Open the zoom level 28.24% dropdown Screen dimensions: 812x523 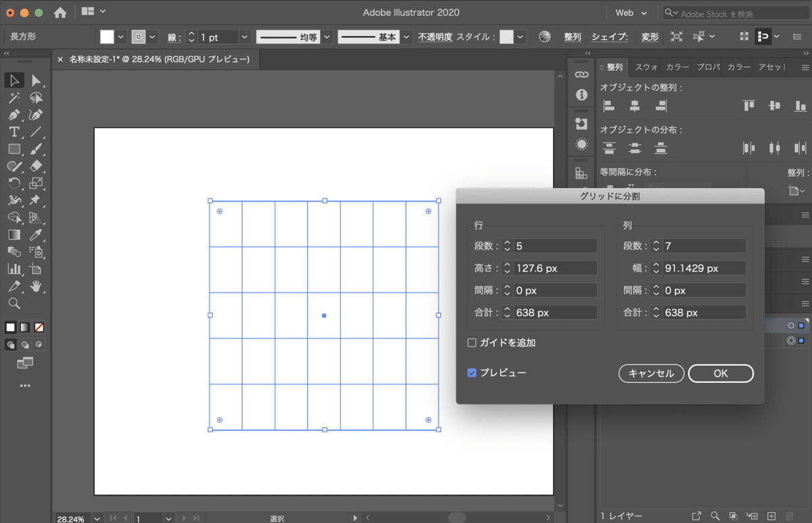pos(96,519)
